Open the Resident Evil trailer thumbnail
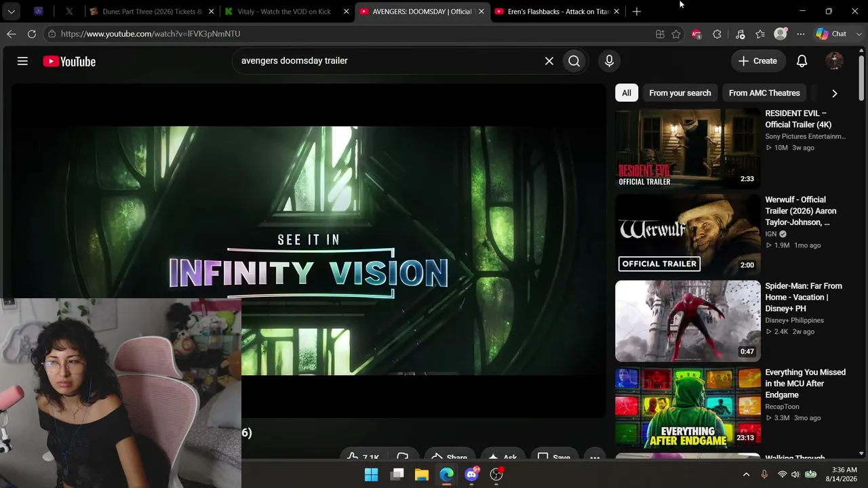Image resolution: width=868 pixels, height=488 pixels. 688,148
